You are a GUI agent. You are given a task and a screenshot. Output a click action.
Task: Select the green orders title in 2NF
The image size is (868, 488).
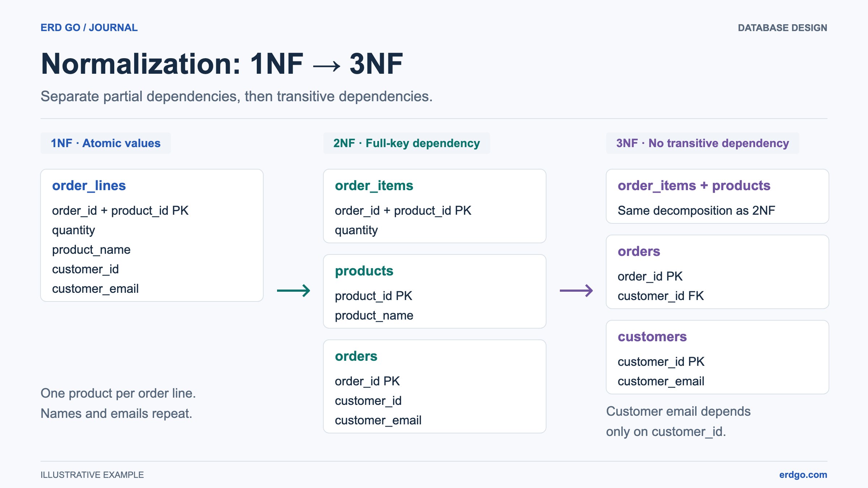pyautogui.click(x=356, y=356)
